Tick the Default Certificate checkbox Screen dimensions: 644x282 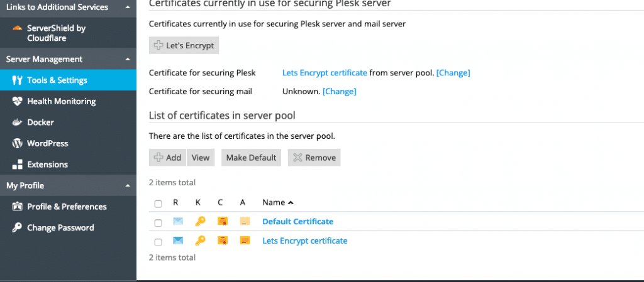[x=158, y=223]
